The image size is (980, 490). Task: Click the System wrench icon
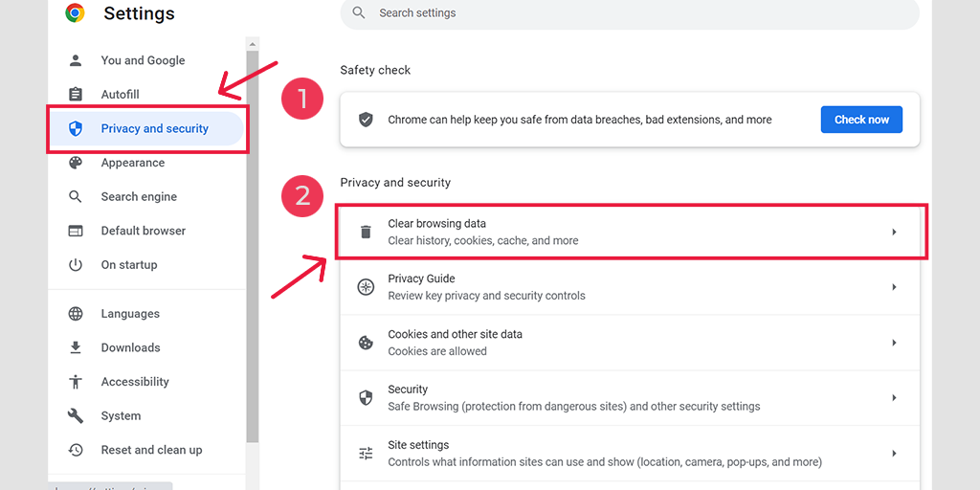[x=76, y=416]
